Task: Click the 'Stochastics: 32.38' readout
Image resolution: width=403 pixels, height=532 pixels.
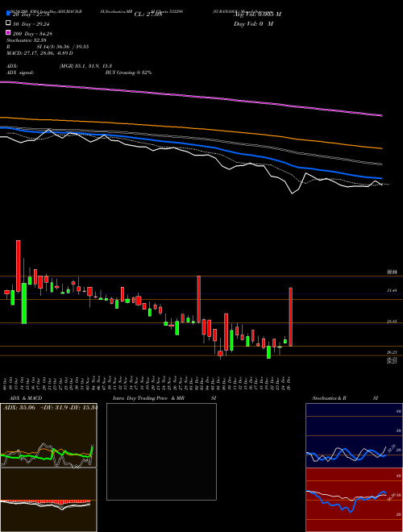Action: tap(27, 40)
